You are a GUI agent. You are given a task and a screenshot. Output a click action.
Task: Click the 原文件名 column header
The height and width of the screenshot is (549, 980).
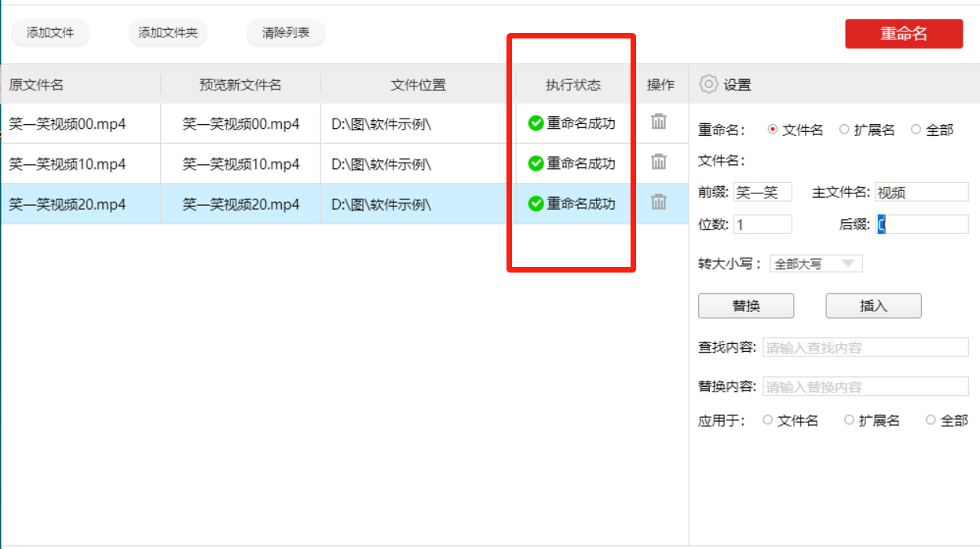(36, 85)
